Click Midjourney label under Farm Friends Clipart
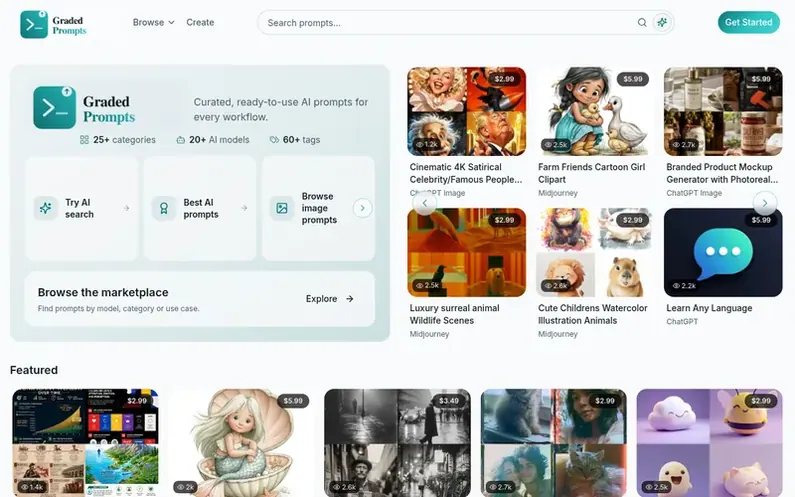Image resolution: width=795 pixels, height=497 pixels. click(x=558, y=193)
